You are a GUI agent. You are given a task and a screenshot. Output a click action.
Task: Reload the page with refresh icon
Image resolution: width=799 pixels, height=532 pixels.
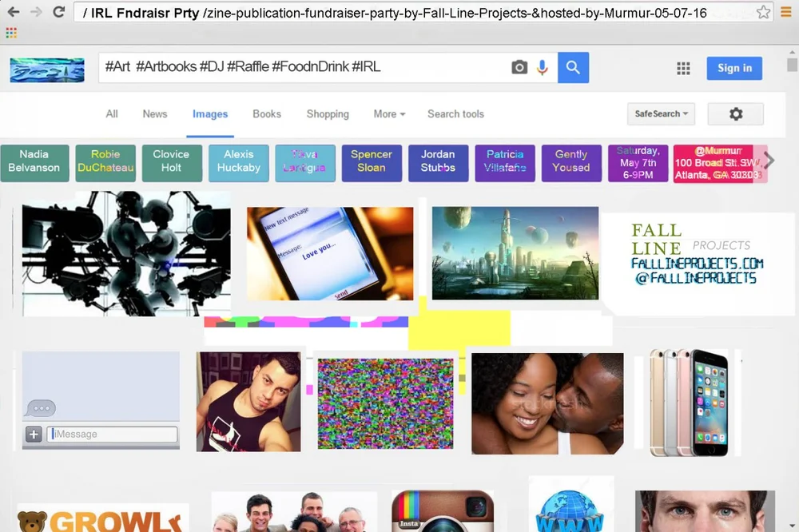[59, 12]
